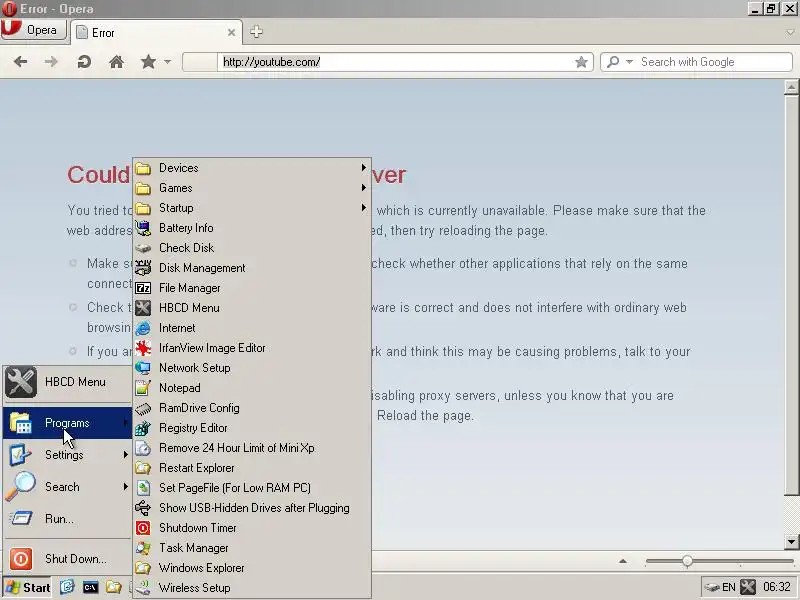This screenshot has height=600, width=800.
Task: Open Startup submenu
Action: 252,208
